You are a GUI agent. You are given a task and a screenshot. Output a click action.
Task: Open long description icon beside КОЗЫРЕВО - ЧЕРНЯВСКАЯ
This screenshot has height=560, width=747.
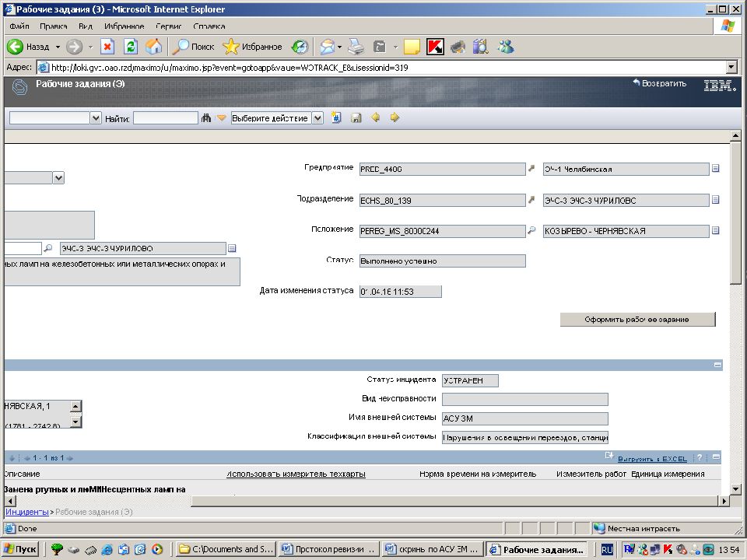[x=716, y=230]
